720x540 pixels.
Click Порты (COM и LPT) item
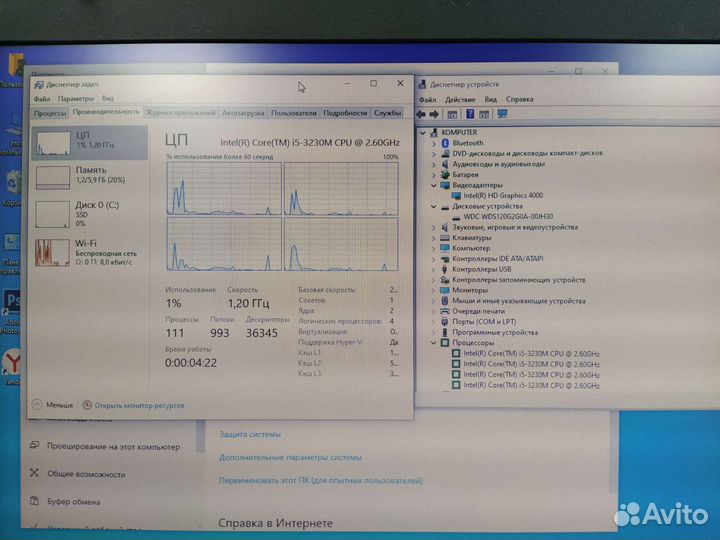coord(484,322)
